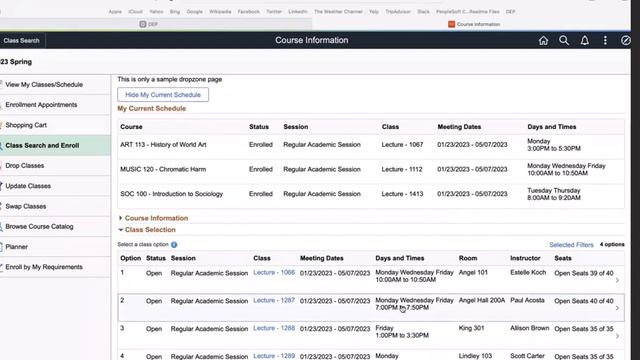Click Lecture - 1413 class cell

402,194
